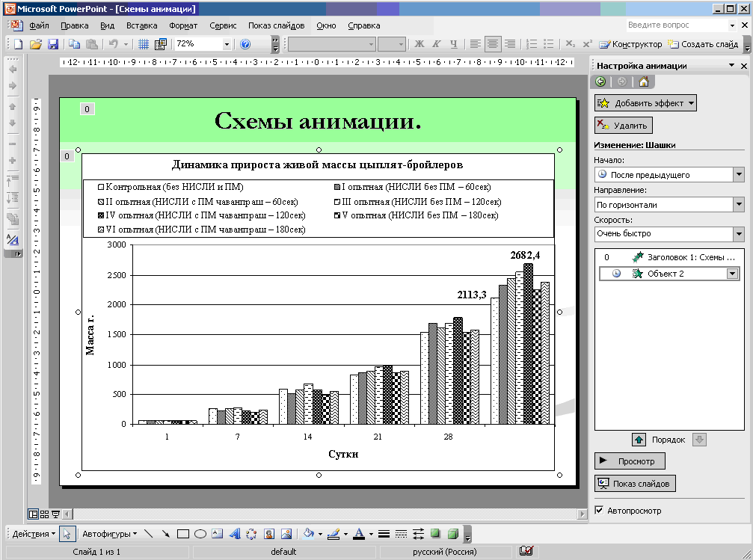
Task: Open the Начало dropdown list
Action: click(739, 175)
